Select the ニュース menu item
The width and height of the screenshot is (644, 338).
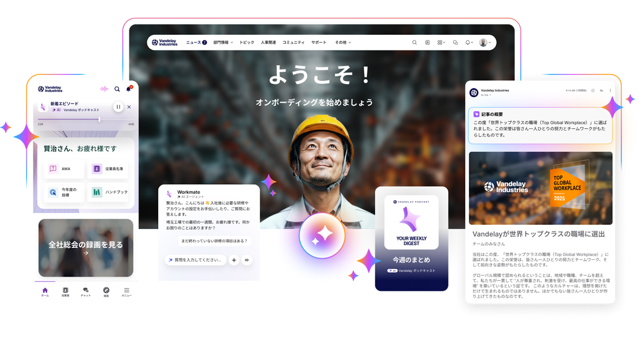coord(196,42)
